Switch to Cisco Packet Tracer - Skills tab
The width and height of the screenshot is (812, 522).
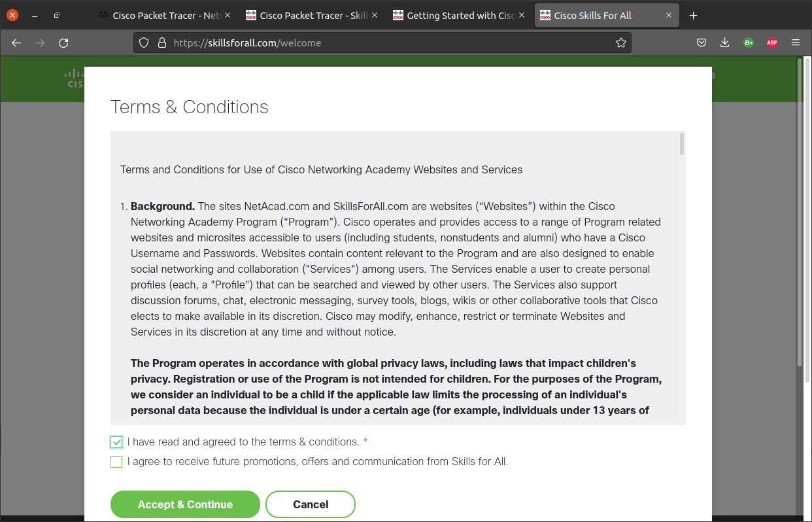pyautogui.click(x=307, y=16)
